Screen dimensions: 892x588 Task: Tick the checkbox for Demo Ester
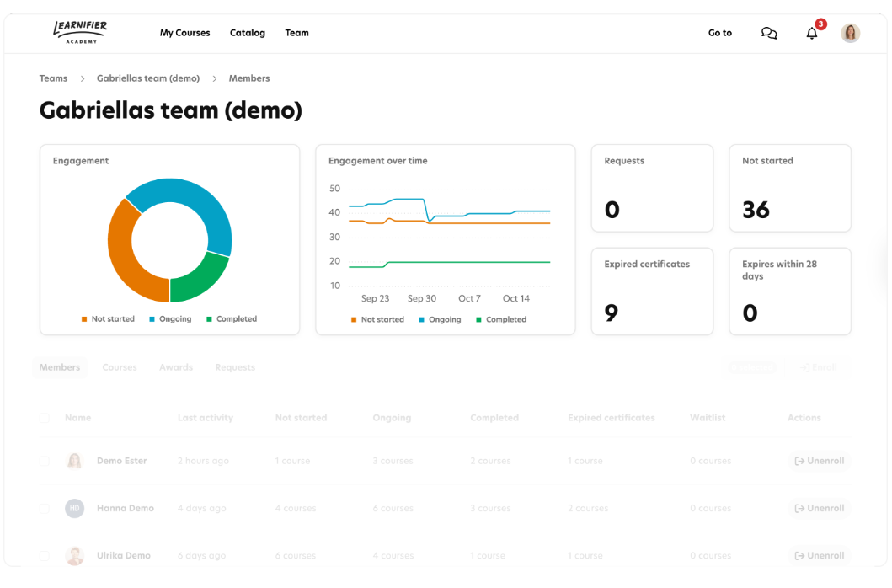coord(45,461)
